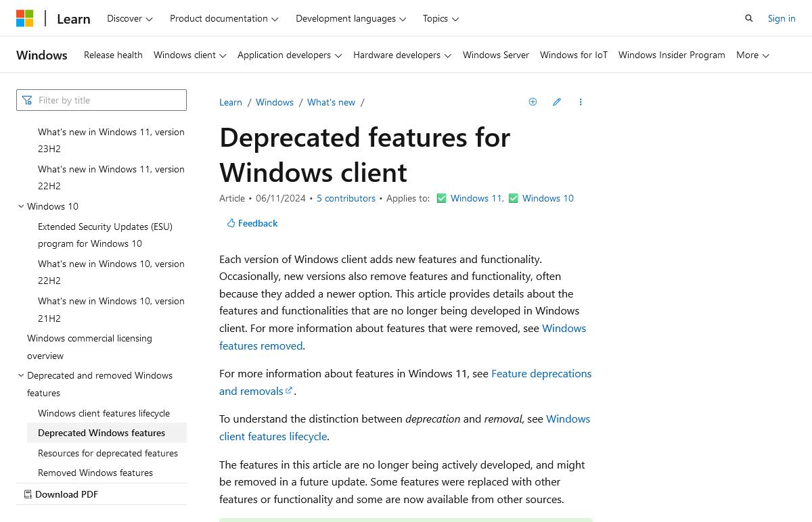
Task: Click the add to collection plus icon
Action: click(x=533, y=102)
